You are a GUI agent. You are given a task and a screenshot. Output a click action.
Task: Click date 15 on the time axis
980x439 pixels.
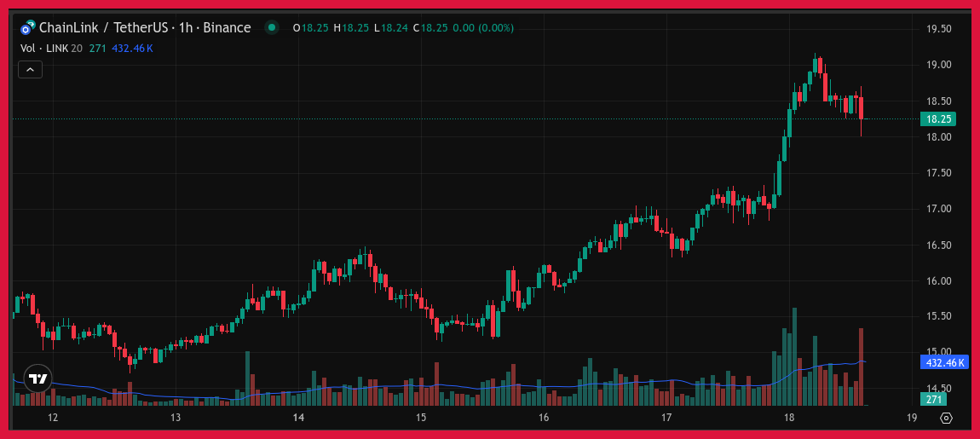coord(421,418)
